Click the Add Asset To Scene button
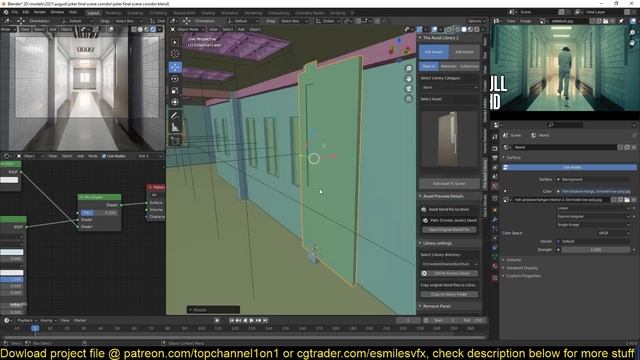Viewport: 640px width, 360px height. [x=449, y=184]
